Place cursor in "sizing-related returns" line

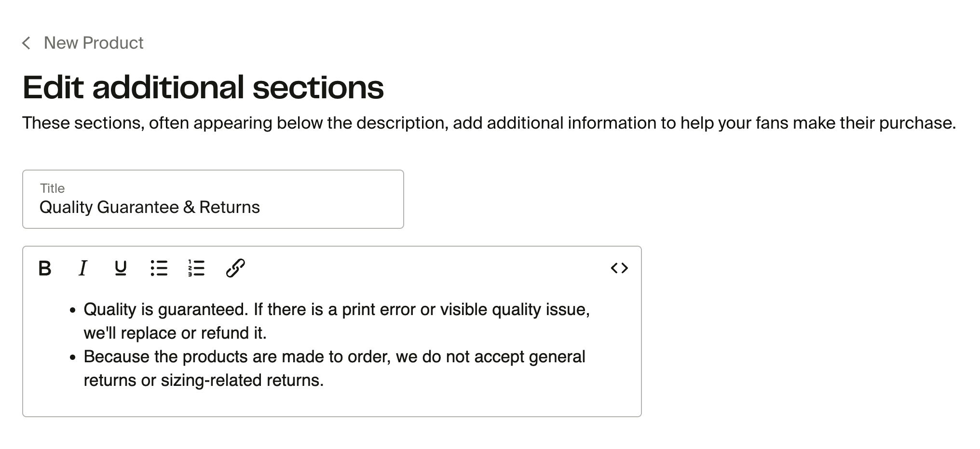pos(203,380)
